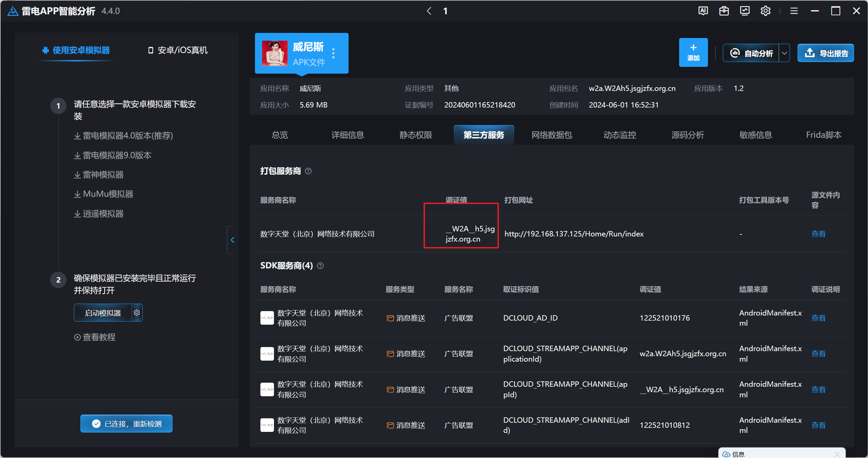Go back with the top left chevron
Screen dimensions: 868x458
pyautogui.click(x=429, y=11)
